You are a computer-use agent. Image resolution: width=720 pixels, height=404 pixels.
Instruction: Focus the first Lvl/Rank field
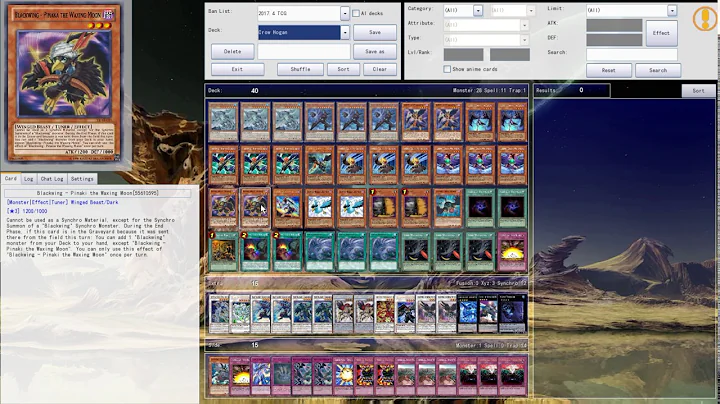(463, 55)
